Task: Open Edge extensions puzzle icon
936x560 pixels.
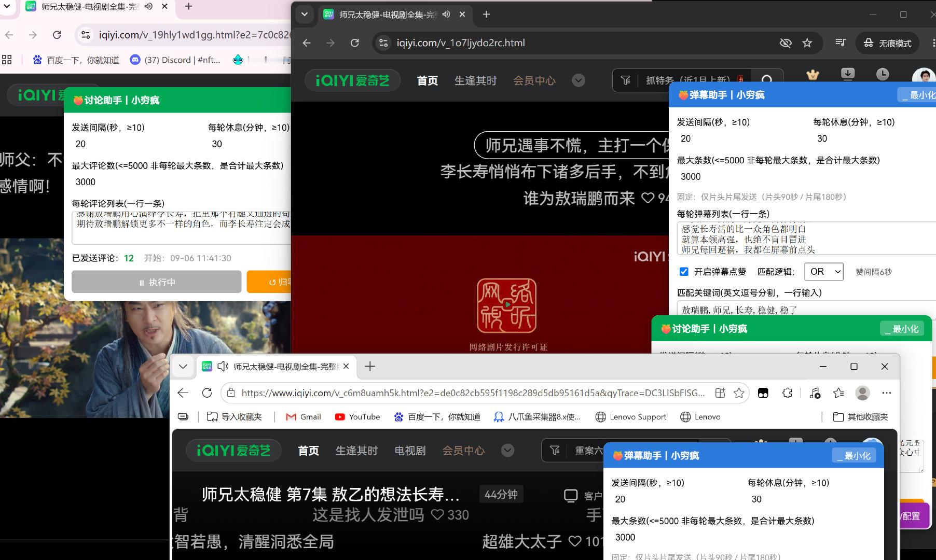Action: click(x=787, y=393)
